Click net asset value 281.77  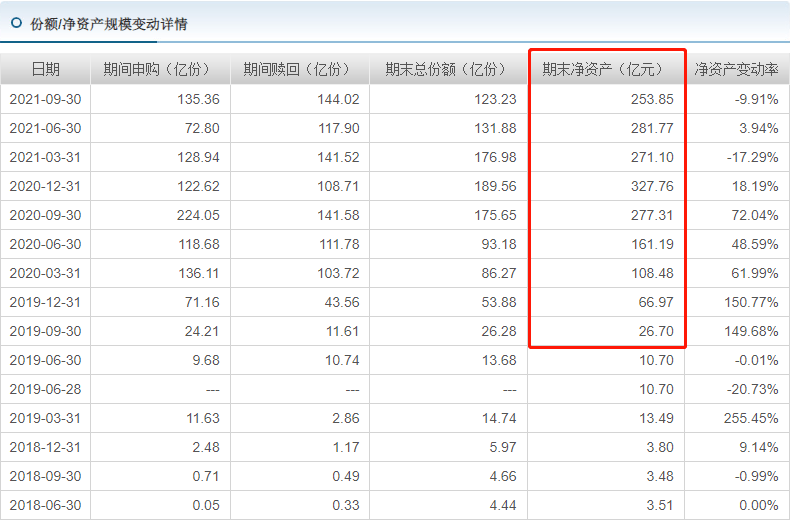coord(652,128)
